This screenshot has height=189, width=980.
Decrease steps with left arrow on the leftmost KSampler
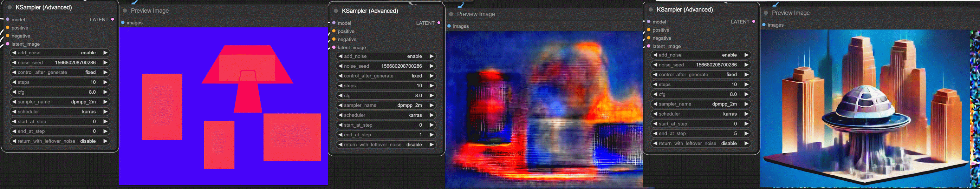[x=14, y=82]
